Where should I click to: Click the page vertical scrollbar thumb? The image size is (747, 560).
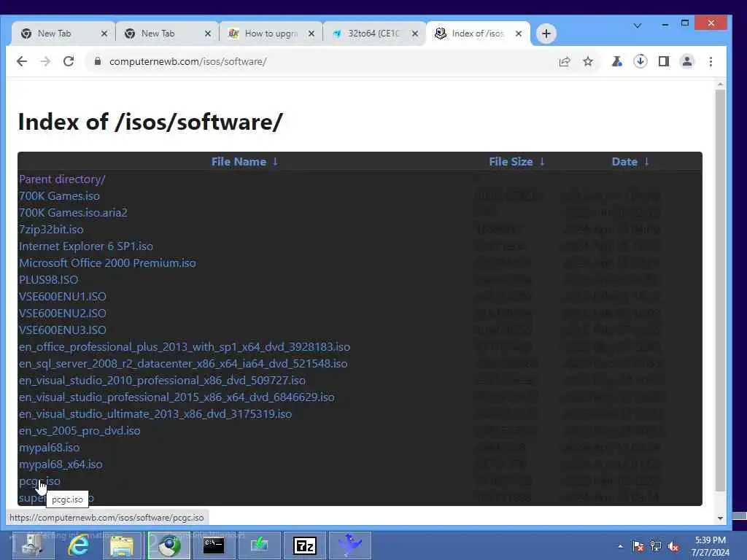pyautogui.click(x=720, y=290)
